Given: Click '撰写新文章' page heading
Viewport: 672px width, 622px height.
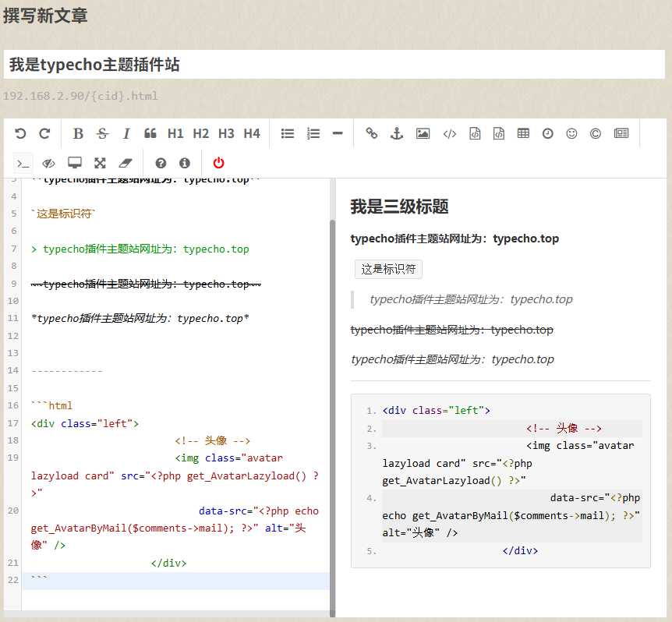Looking at the screenshot, I should tap(45, 16).
